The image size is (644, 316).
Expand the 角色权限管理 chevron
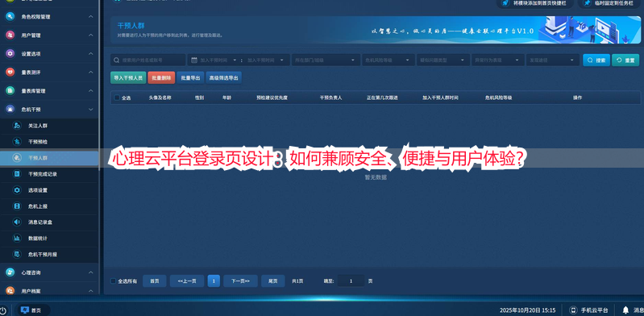[91, 17]
